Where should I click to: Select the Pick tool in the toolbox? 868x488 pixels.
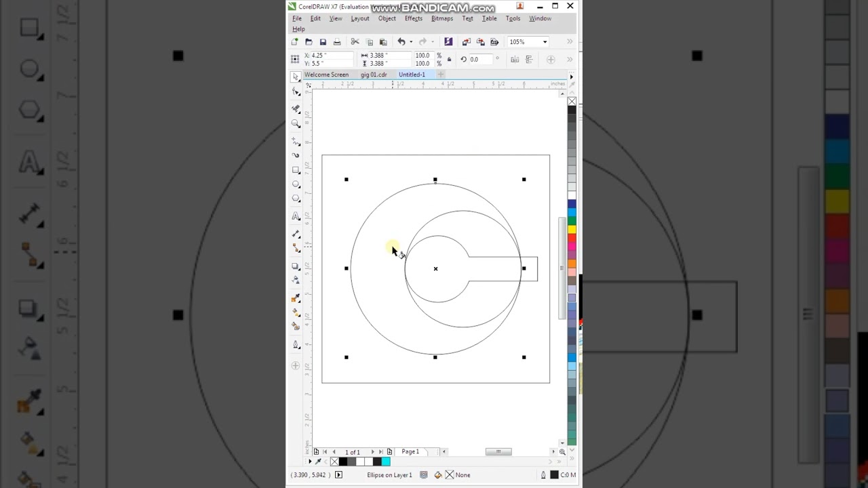(296, 77)
